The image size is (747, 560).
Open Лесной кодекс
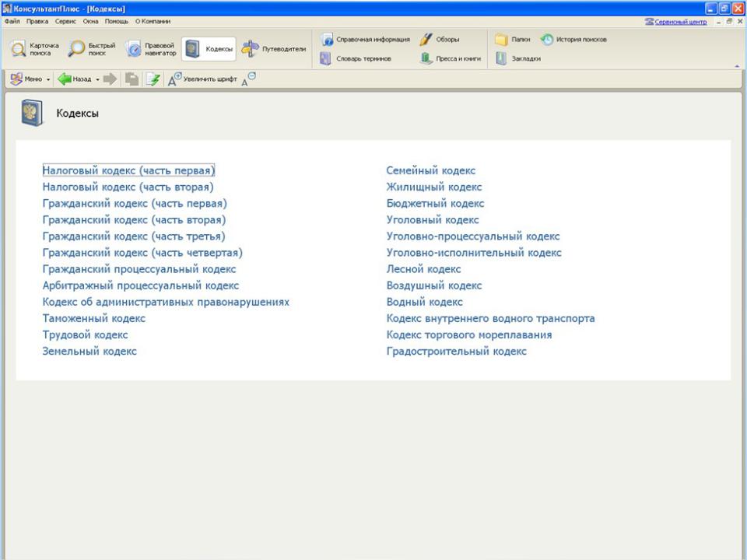click(x=423, y=269)
